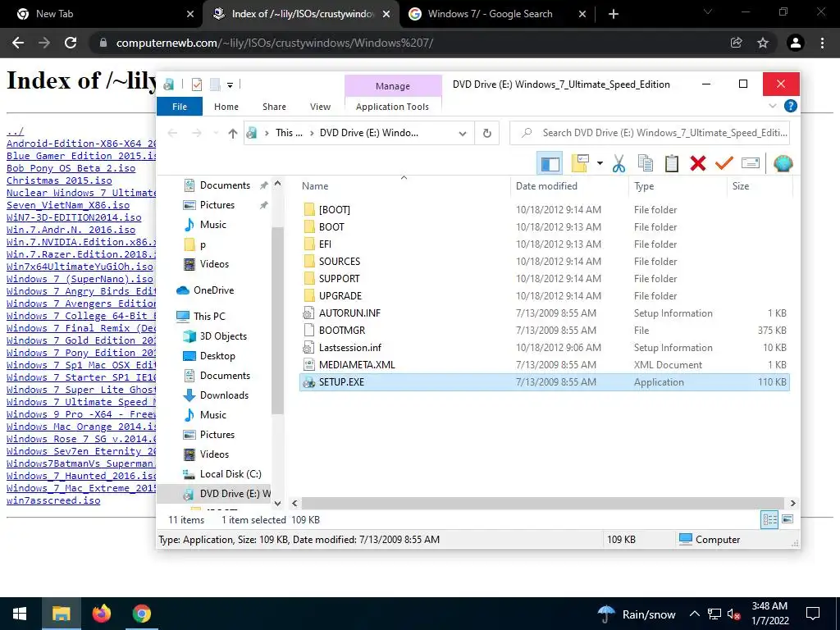Open Downloads in the navigation pane
This screenshot has height=630, width=840.
pyautogui.click(x=224, y=395)
